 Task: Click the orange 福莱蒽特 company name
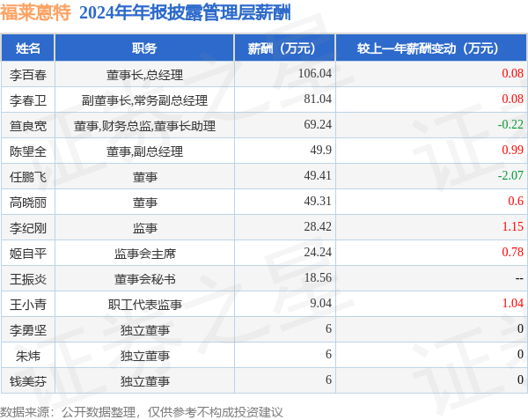point(36,13)
